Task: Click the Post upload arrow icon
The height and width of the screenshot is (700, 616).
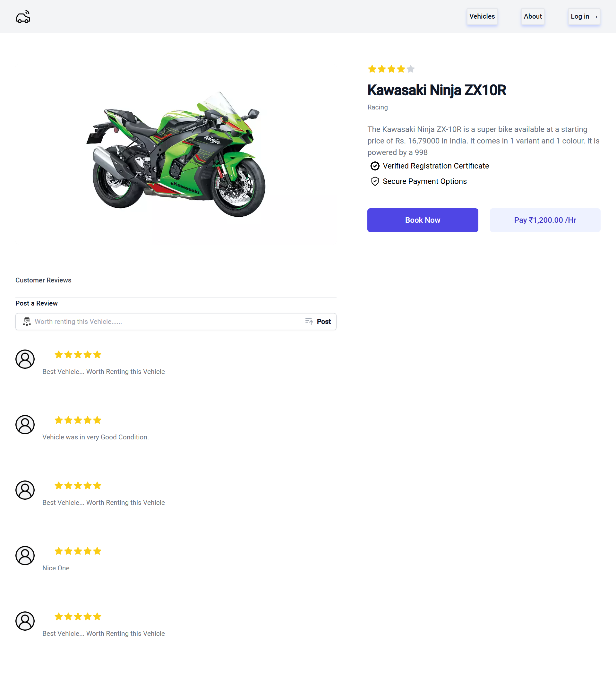Action: (x=309, y=321)
